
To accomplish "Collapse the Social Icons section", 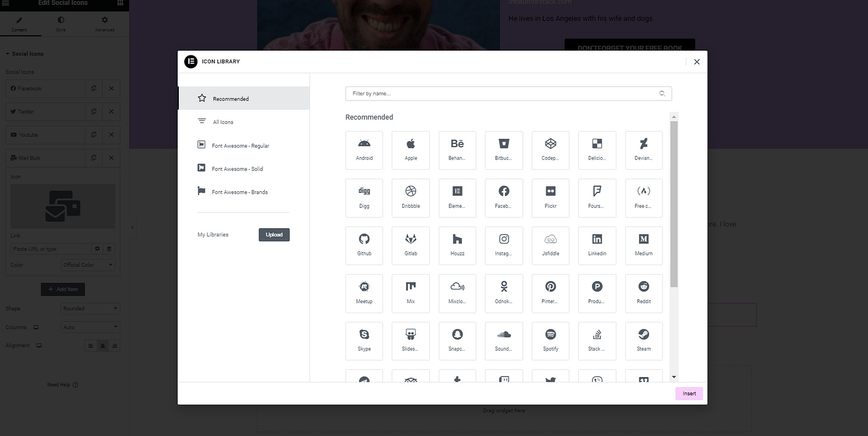I will point(24,54).
